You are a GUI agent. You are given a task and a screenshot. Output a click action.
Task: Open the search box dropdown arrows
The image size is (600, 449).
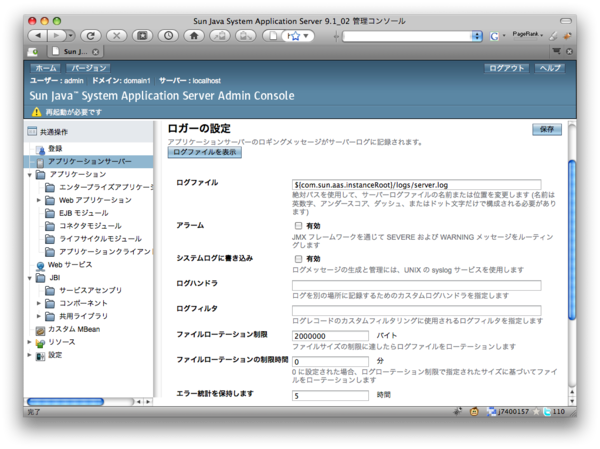476,36
